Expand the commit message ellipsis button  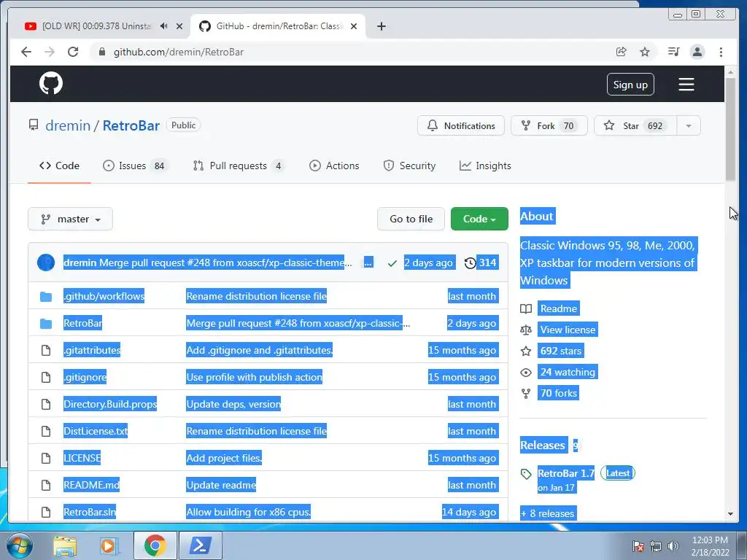pyautogui.click(x=368, y=262)
